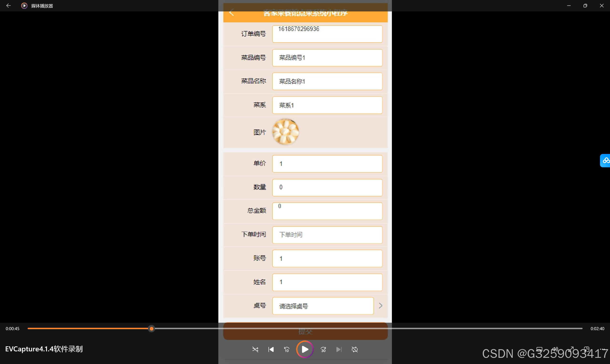Open the subtitles and captions control
Image resolution: width=610 pixels, height=364 pixels.
pyautogui.click(x=539, y=349)
